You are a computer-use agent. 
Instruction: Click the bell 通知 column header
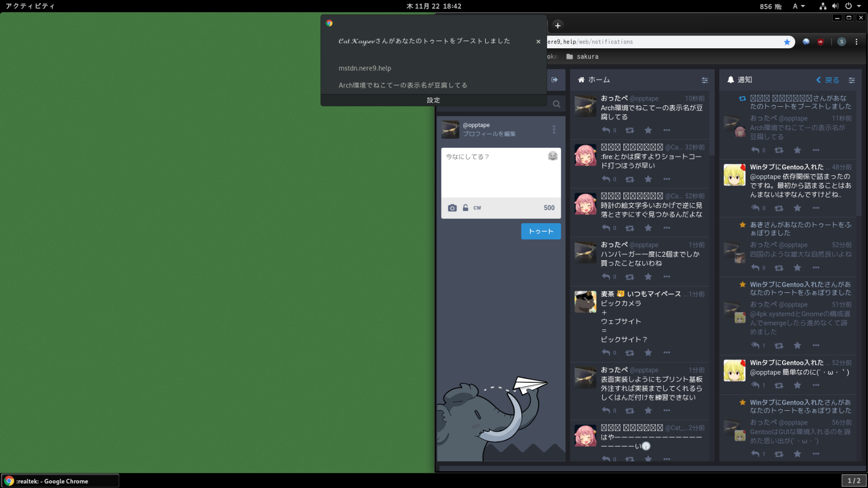[740, 80]
